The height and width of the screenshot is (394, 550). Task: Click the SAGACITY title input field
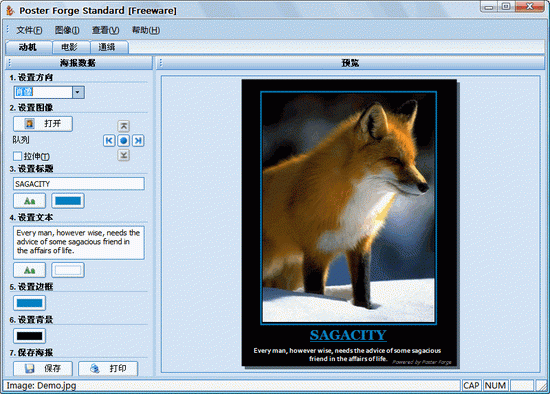tap(79, 184)
